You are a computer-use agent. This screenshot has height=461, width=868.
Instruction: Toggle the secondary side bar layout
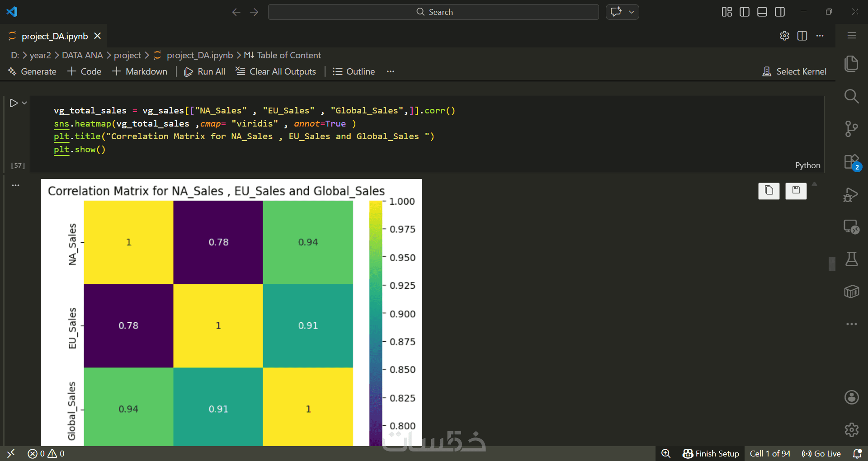[x=780, y=12]
